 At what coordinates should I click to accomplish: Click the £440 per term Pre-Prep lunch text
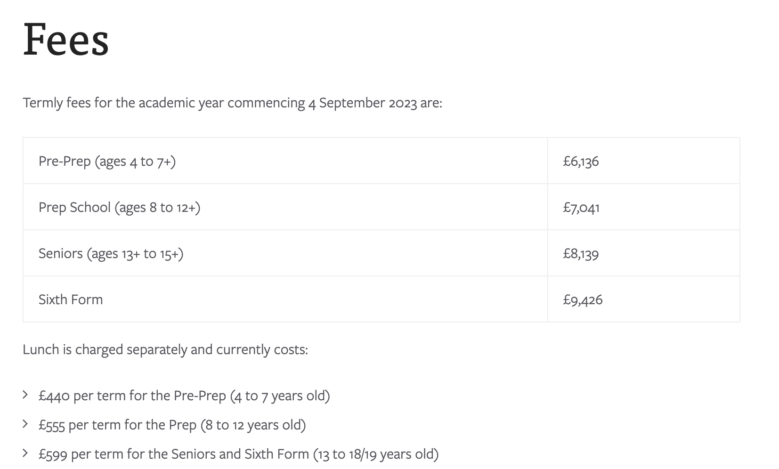[184, 396]
